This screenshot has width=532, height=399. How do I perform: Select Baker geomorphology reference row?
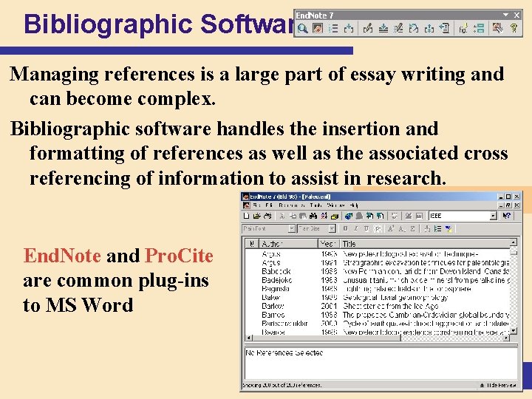click(378, 298)
